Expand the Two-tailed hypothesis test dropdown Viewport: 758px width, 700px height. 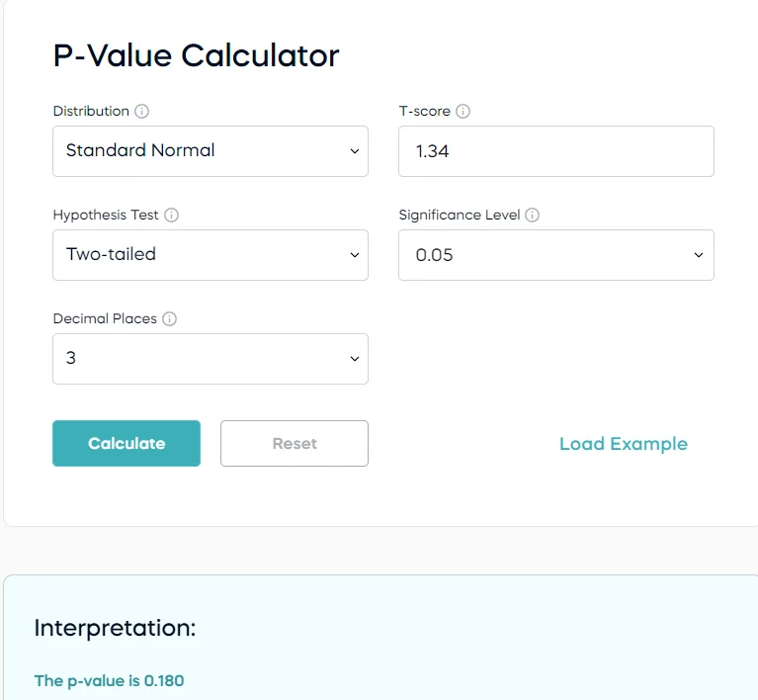pyautogui.click(x=210, y=255)
